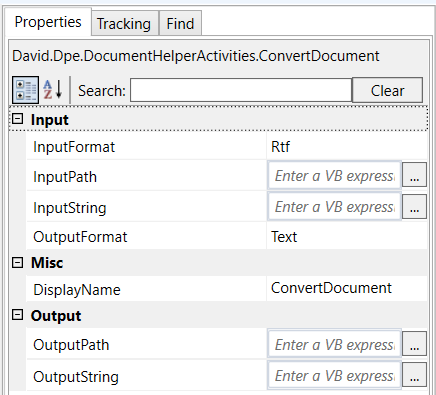This screenshot has width=436, height=395.
Task: Open expression editor for InputPath
Action: click(414, 175)
